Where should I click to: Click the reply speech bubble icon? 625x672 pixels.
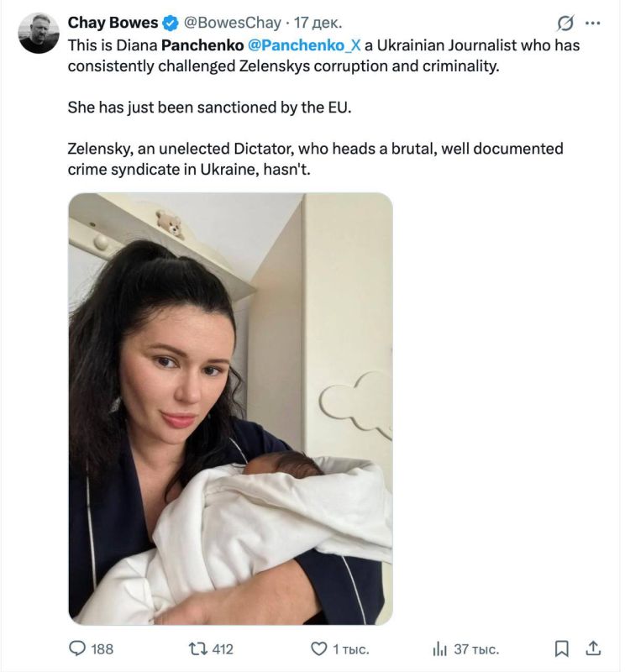click(76, 647)
